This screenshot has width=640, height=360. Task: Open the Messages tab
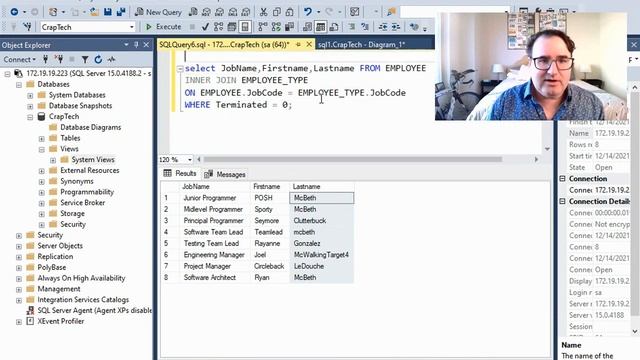pyautogui.click(x=225, y=174)
